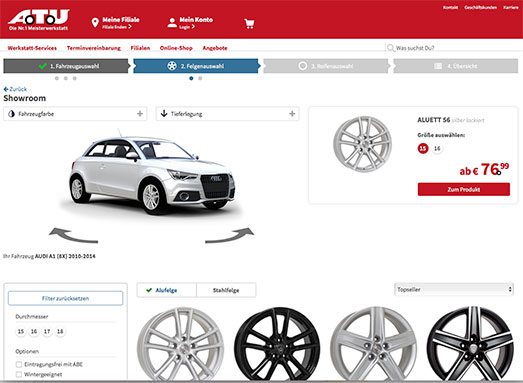This screenshot has width=523, height=383.
Task: Open the Topseller sort dropdown
Action: (x=454, y=289)
